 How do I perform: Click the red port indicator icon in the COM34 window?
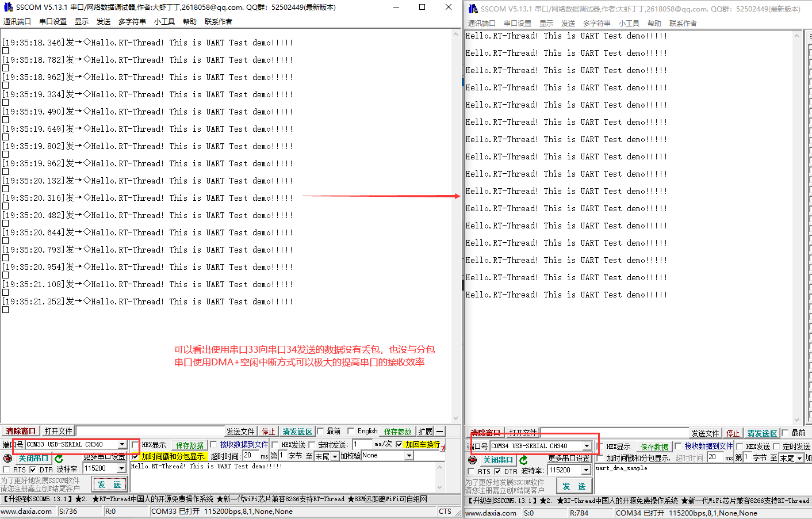[473, 460]
